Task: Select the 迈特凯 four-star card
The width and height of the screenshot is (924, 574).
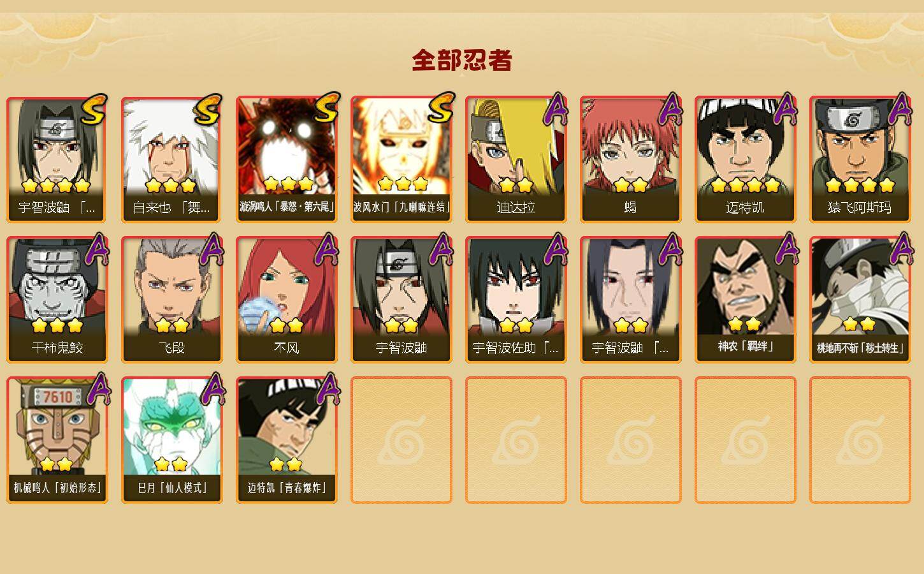Action: pyautogui.click(x=745, y=159)
